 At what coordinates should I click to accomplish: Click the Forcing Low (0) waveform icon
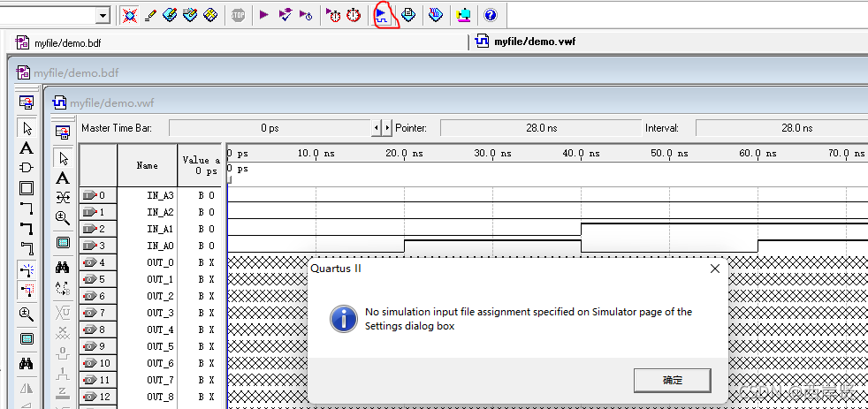(x=63, y=353)
